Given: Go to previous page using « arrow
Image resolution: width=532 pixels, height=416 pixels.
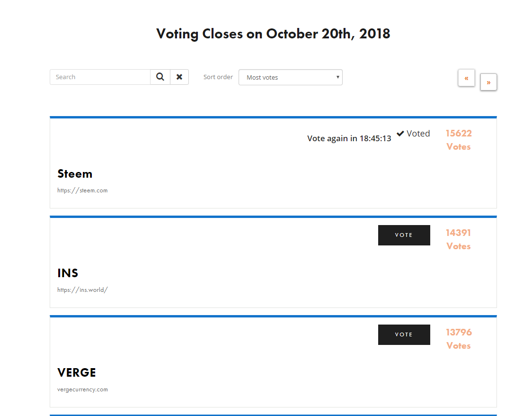Looking at the screenshot, I should pos(466,78).
